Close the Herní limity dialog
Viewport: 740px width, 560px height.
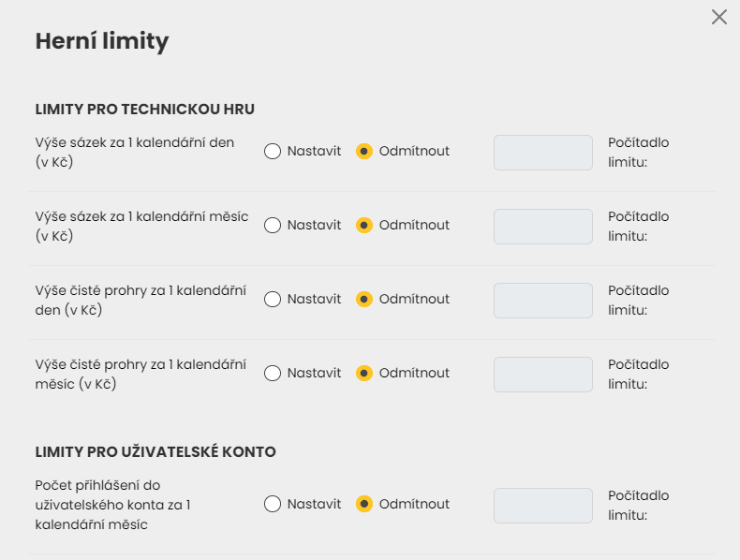pyautogui.click(x=719, y=17)
